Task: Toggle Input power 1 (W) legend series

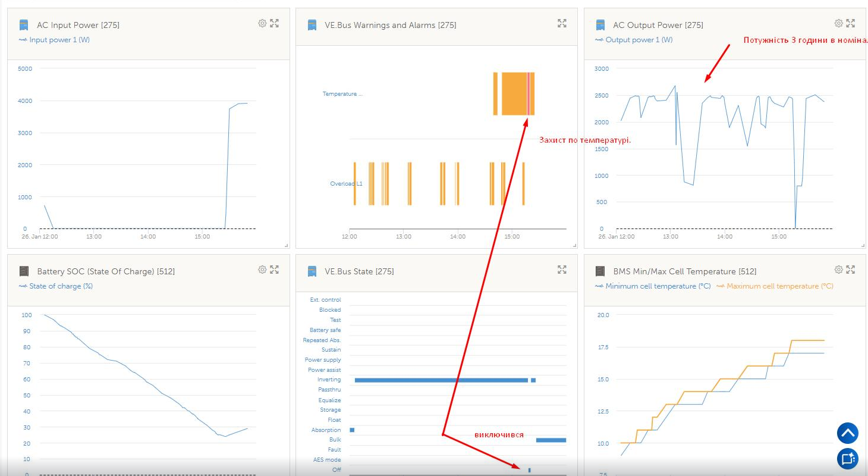Action: click(x=54, y=40)
